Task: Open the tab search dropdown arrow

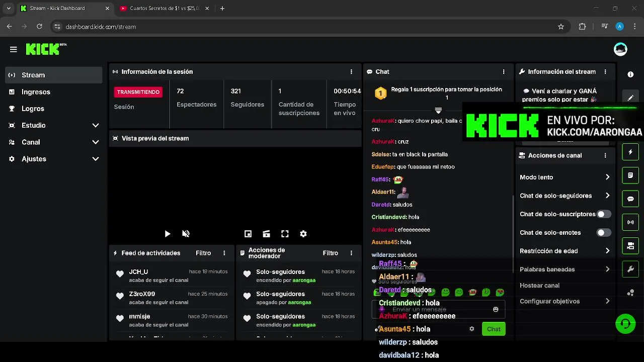Action: click(x=9, y=9)
